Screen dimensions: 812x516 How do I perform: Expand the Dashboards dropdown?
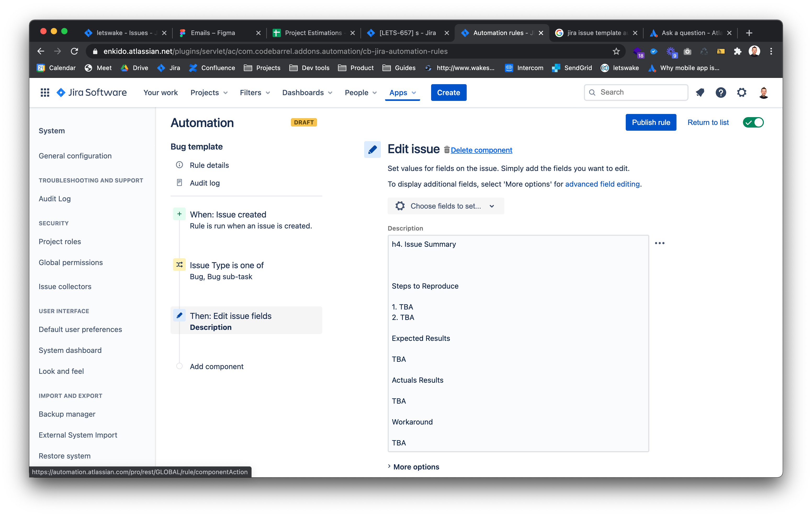(x=307, y=92)
